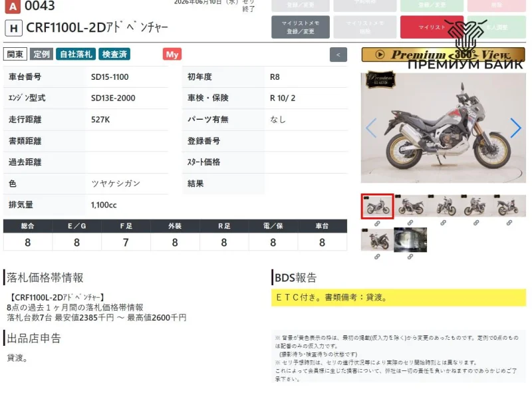Viewport: 532px width, 399px height.
Task: Click inspection value R 10/ 2
Action: tap(283, 98)
